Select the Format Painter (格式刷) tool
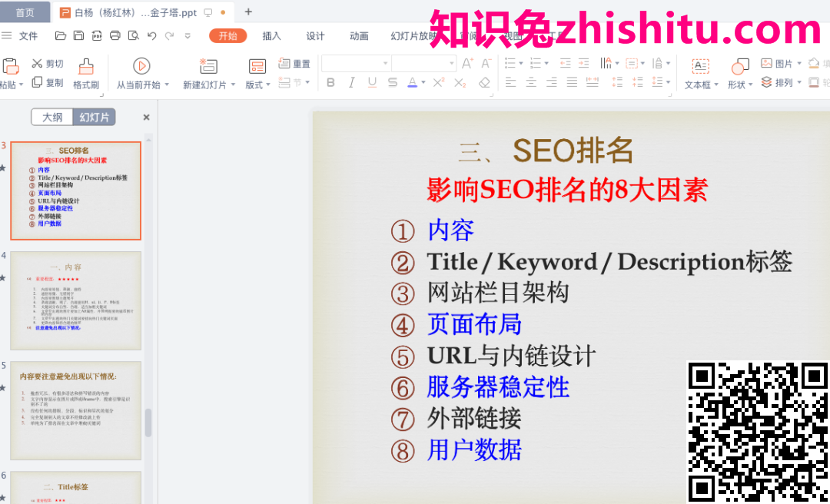The width and height of the screenshot is (830, 504). coord(86,74)
